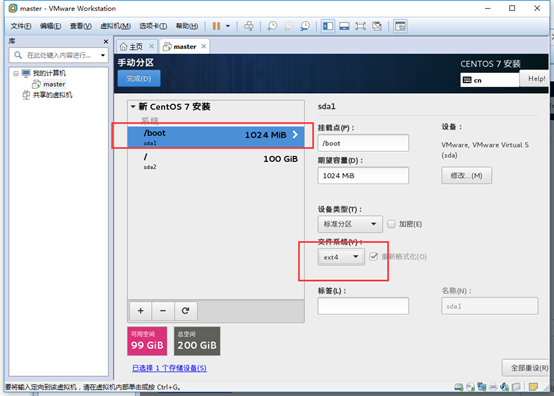Open the library search filter dropdown

103,55
